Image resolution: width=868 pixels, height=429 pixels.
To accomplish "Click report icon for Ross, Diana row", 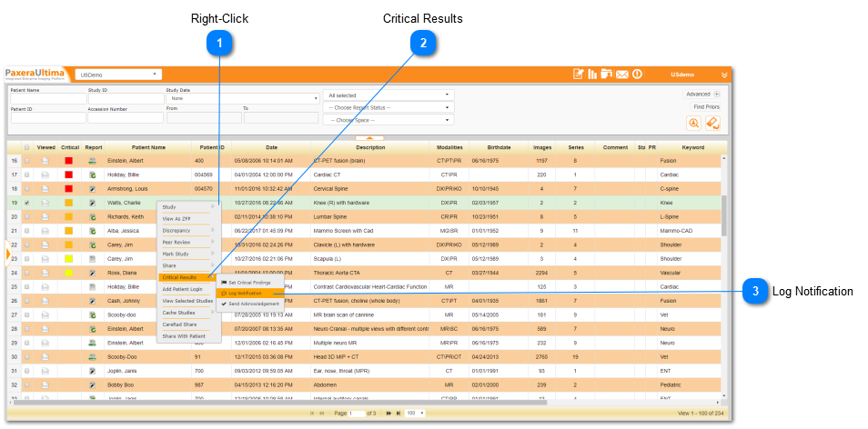I will coord(93,273).
